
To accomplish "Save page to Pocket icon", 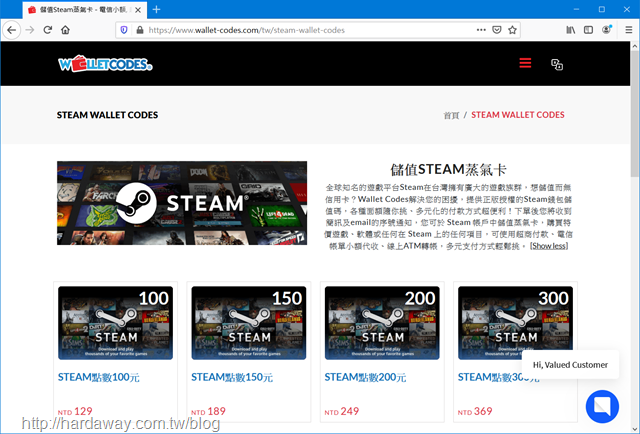I will point(497,30).
